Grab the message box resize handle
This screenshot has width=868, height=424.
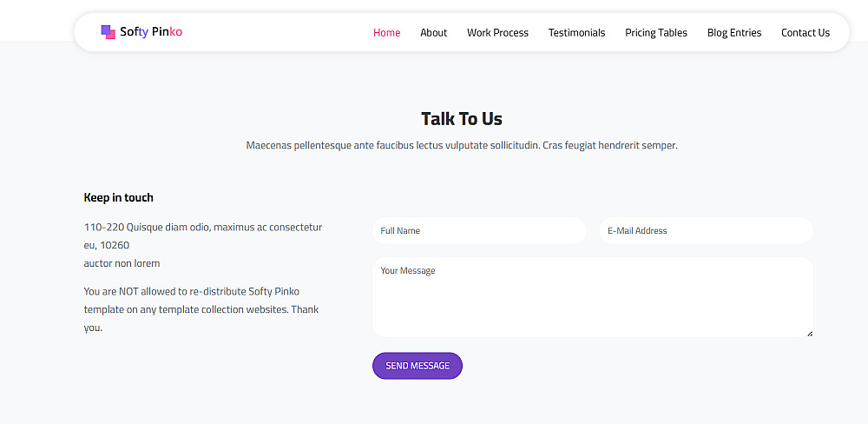pyautogui.click(x=810, y=333)
